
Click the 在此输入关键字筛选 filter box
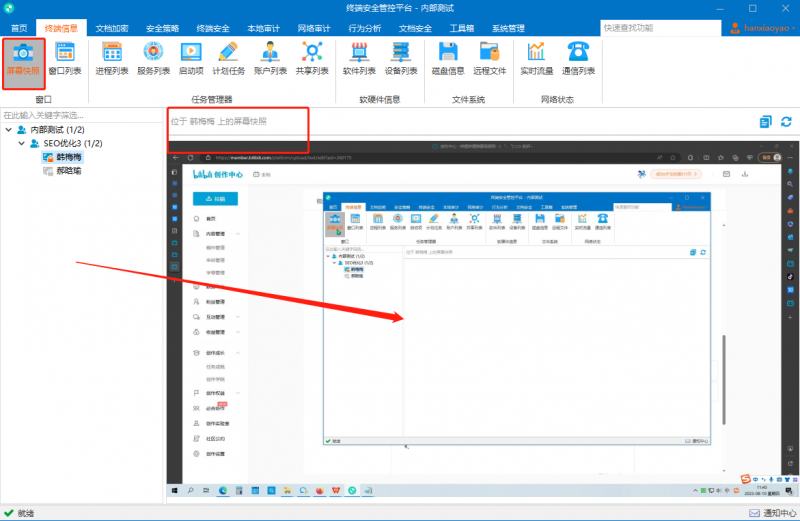tap(82, 115)
